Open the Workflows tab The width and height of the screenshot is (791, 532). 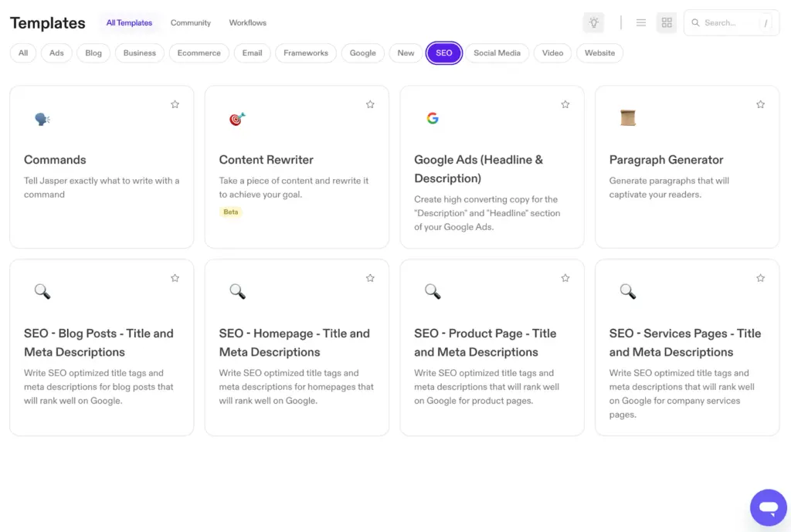pyautogui.click(x=247, y=22)
